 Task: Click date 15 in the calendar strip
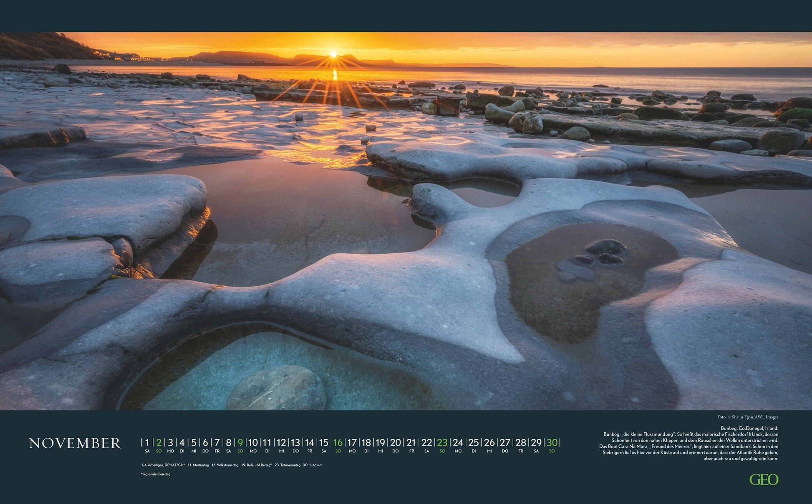(x=323, y=442)
